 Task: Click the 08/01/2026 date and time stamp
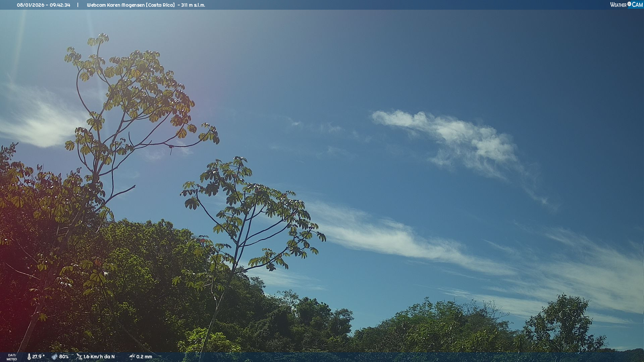tap(44, 5)
